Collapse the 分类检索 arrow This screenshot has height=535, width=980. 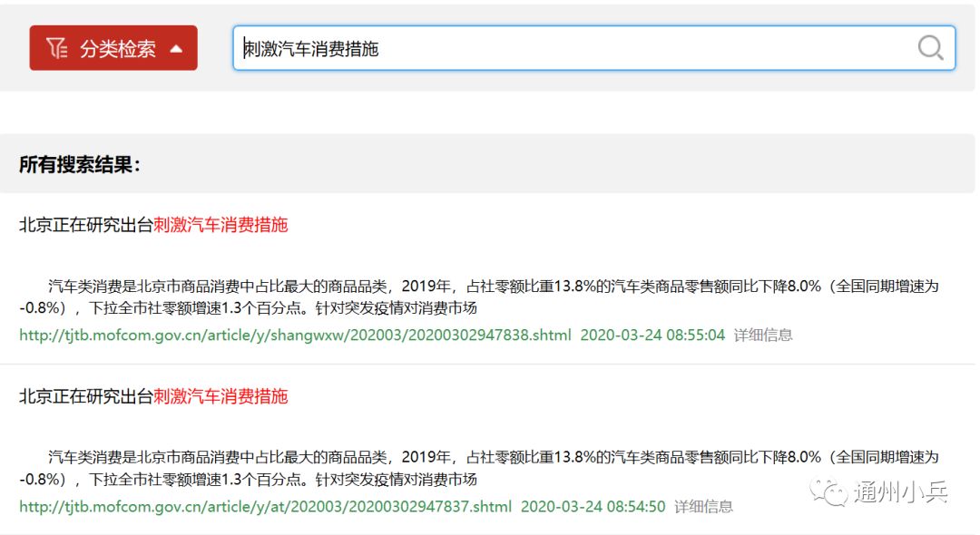176,49
